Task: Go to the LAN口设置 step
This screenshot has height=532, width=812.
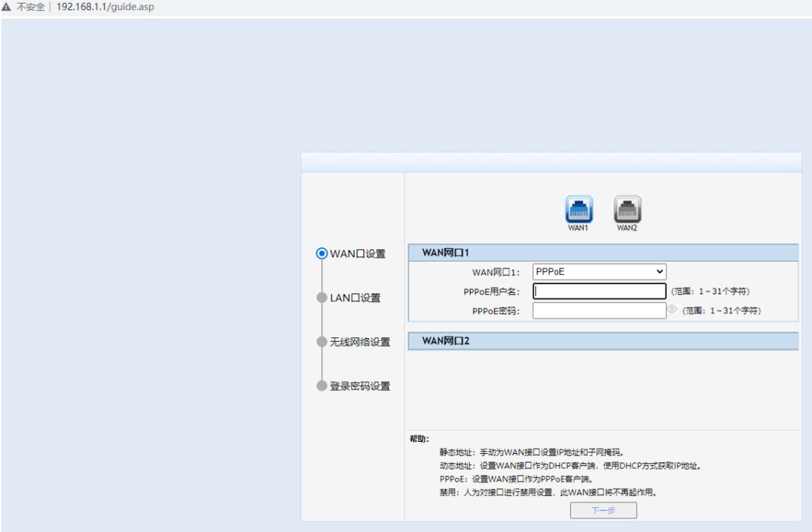Action: (x=349, y=298)
